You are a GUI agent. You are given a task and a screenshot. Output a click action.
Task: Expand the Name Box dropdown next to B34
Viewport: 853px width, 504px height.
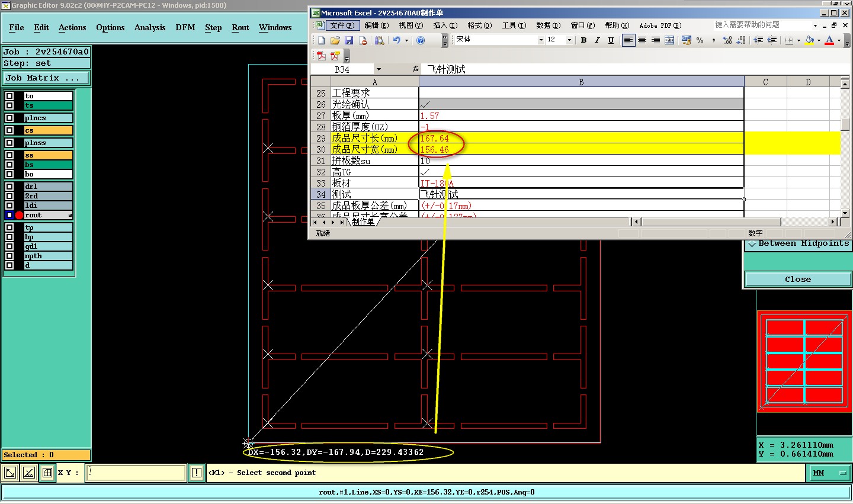click(379, 69)
